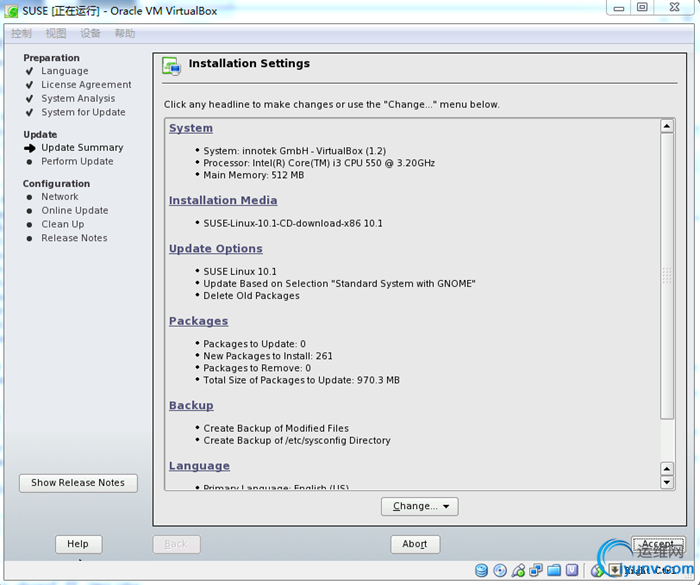Click the virtualization status icon

click(572, 570)
